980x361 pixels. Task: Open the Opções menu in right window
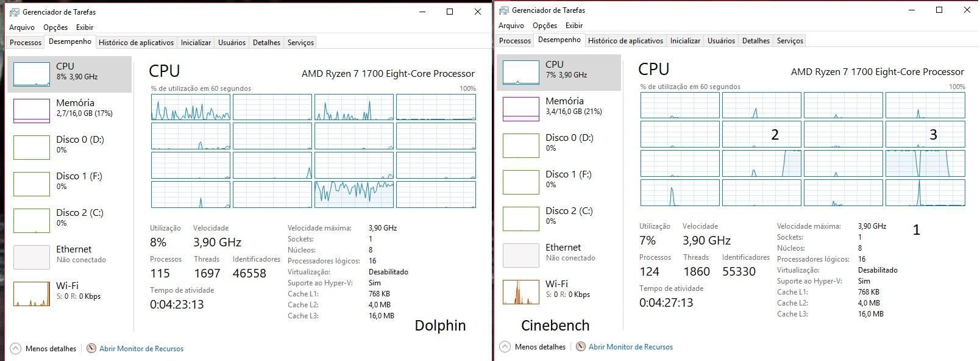click(545, 25)
